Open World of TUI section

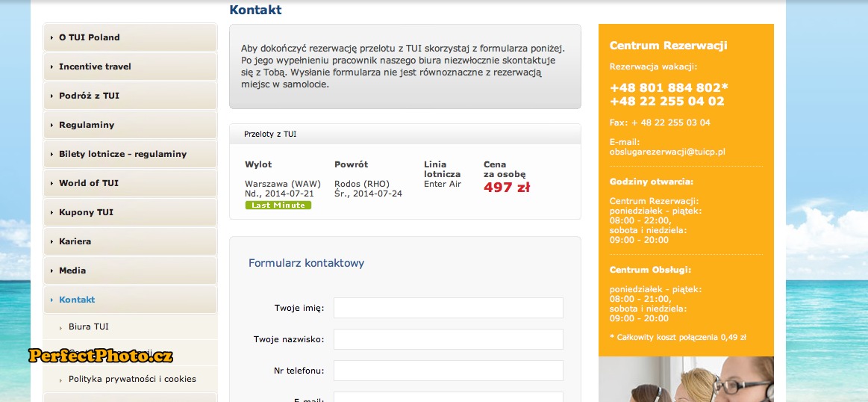130,183
